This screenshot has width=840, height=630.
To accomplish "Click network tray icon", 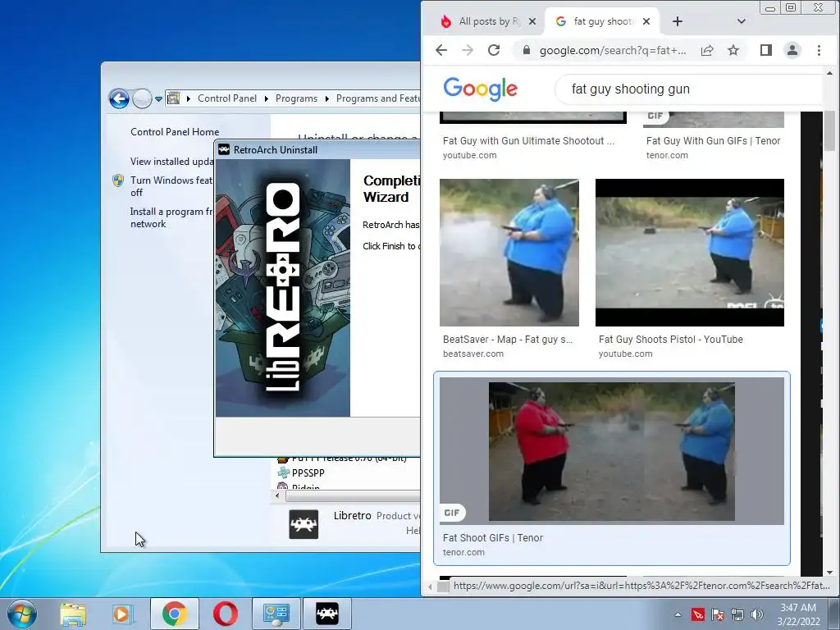I will (x=737, y=614).
